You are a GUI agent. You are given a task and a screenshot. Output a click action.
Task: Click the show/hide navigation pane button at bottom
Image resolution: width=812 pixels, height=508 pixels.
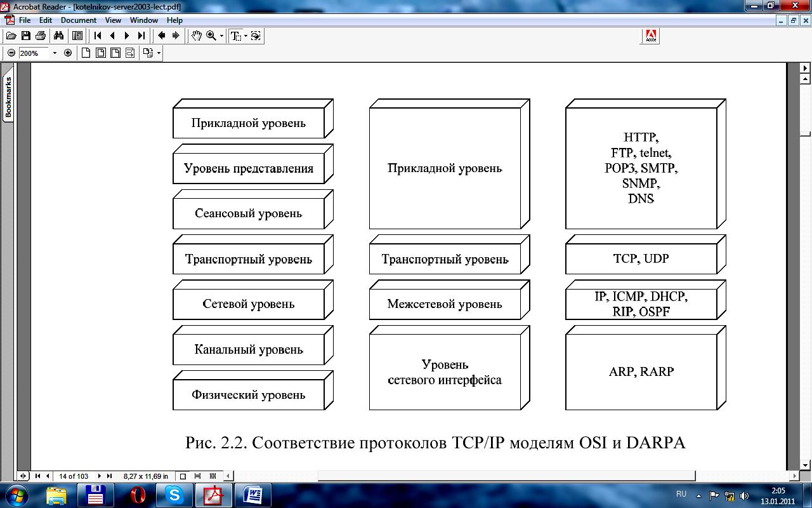(x=23, y=476)
